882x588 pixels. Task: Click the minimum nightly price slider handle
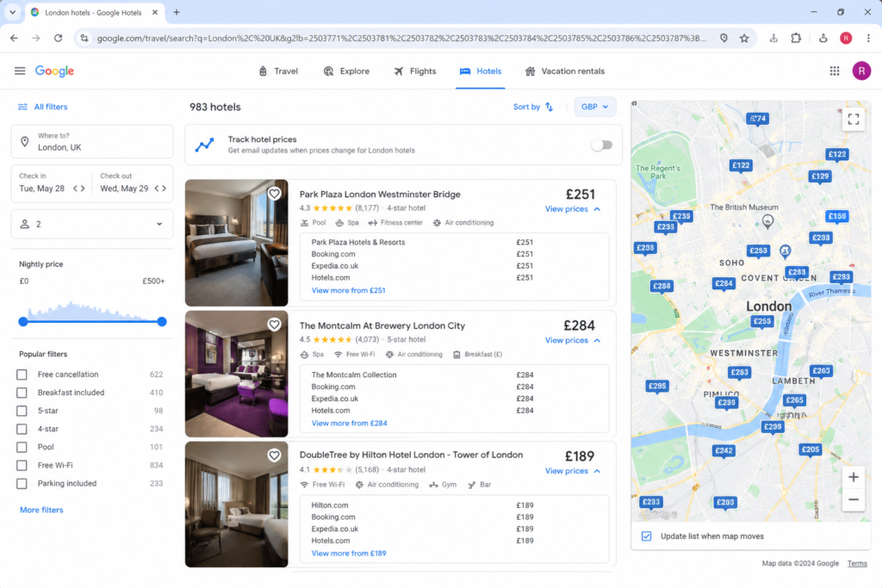coord(23,321)
